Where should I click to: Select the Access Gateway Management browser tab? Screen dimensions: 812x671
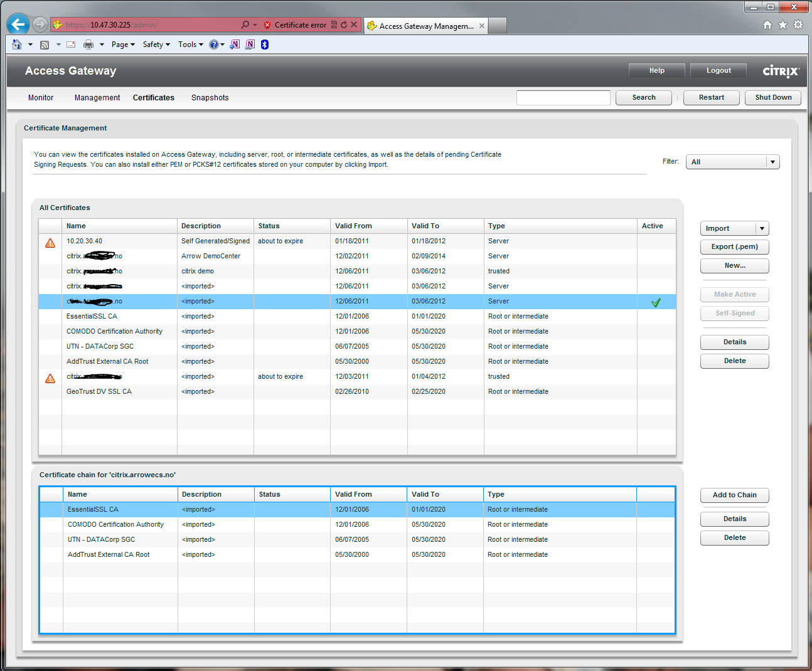426,26
